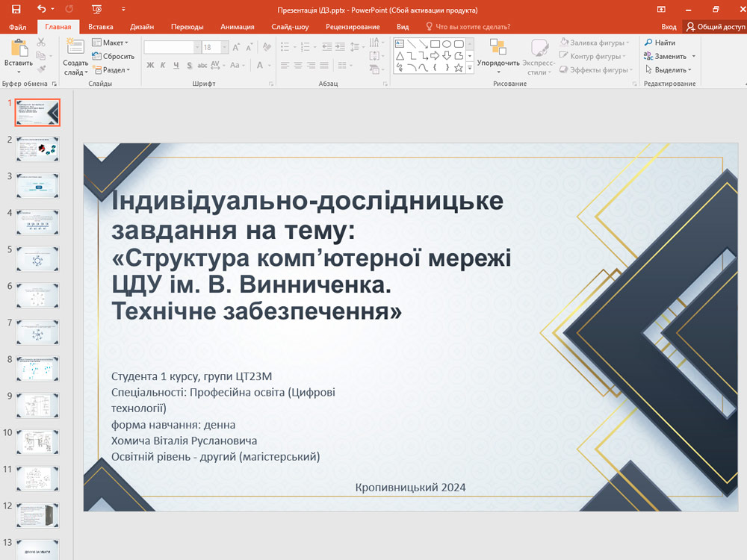This screenshot has height=560, width=747.
Task: Select the star shape in shapes gallery
Action: (459, 67)
